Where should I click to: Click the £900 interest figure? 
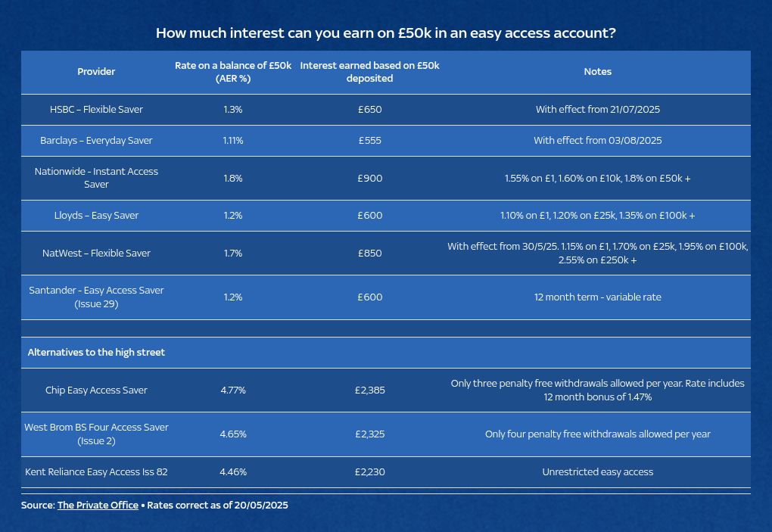[370, 178]
